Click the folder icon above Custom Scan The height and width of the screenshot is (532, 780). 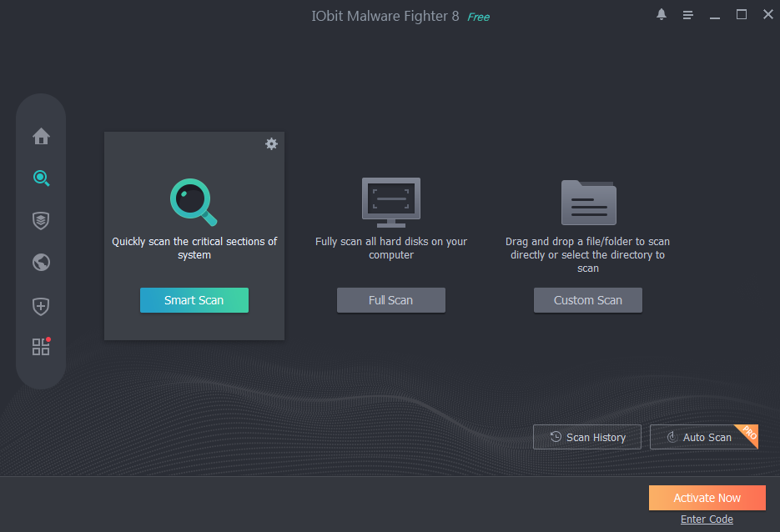coord(588,201)
